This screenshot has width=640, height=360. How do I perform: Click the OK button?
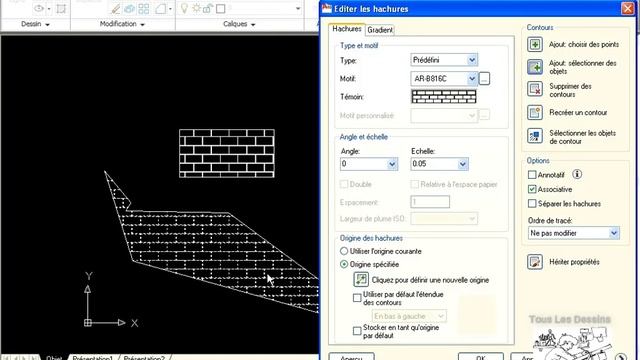480,357
